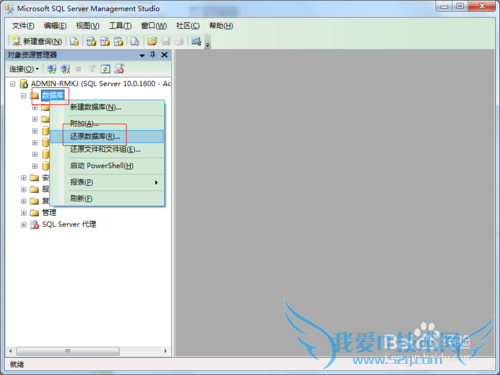The width and height of the screenshot is (500, 375).
Task: Expand the folder node starting with 服
Action: coord(24,190)
